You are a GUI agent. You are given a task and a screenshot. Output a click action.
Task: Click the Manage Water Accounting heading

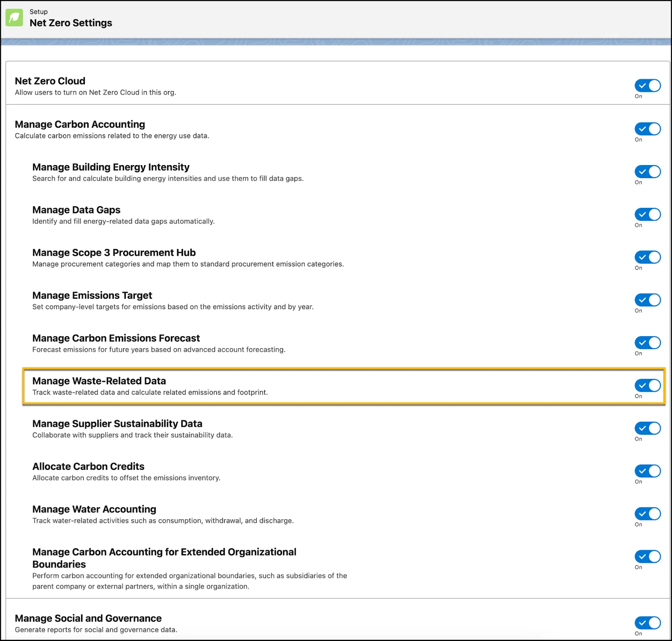(x=94, y=510)
